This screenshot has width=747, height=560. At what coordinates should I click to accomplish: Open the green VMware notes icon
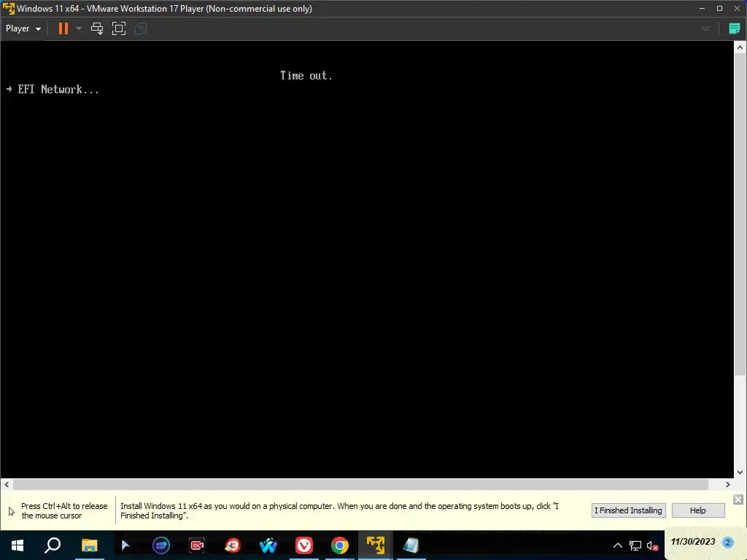click(734, 28)
